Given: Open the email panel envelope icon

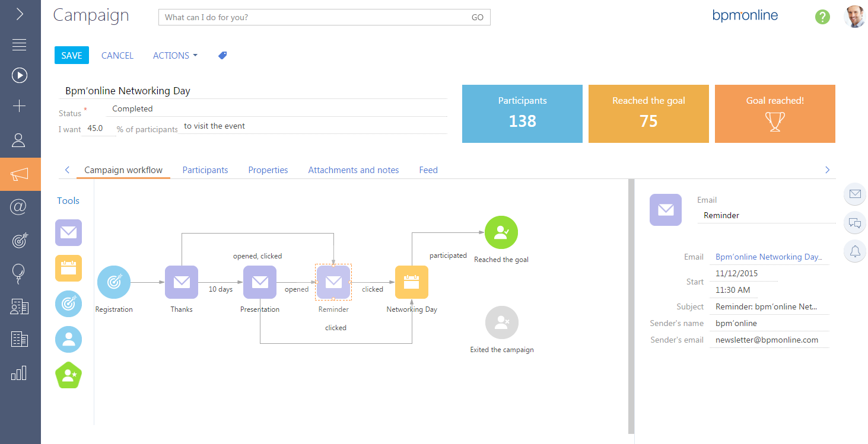Looking at the screenshot, I should coord(855,194).
